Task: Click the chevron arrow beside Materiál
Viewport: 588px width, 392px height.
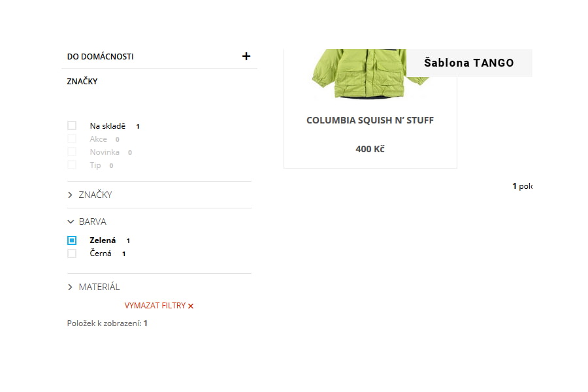Action: 70,287
